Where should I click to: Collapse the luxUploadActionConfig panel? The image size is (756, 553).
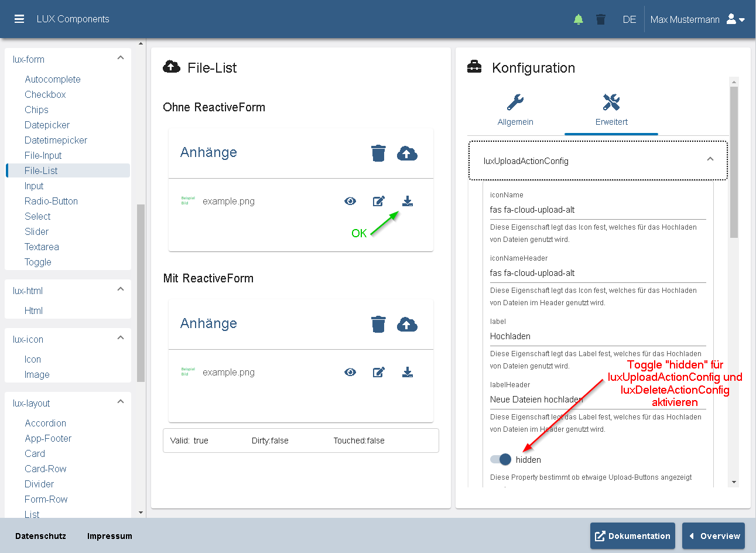pyautogui.click(x=710, y=159)
